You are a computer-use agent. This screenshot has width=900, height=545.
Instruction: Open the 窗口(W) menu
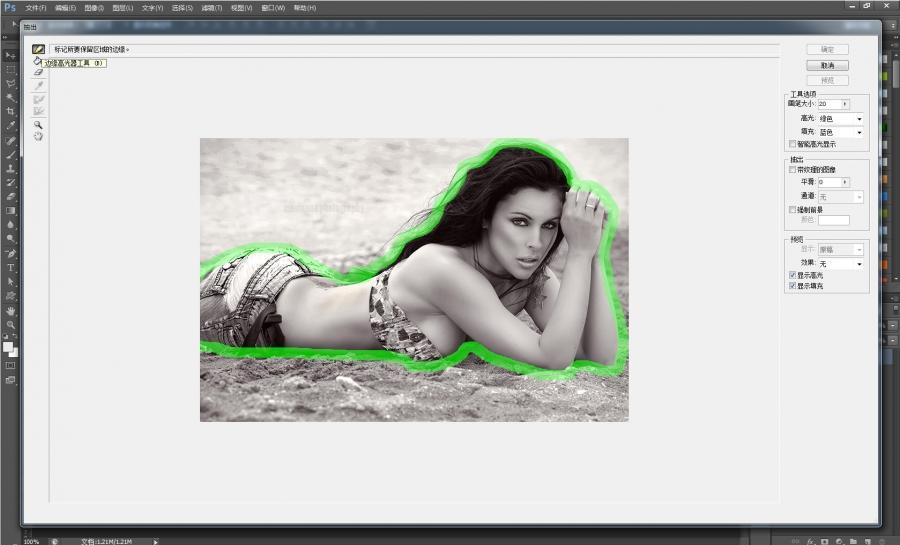tap(273, 8)
